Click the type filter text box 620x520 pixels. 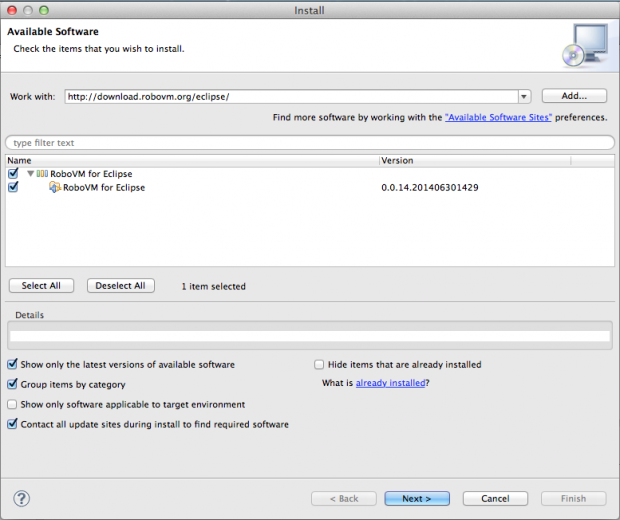310,143
